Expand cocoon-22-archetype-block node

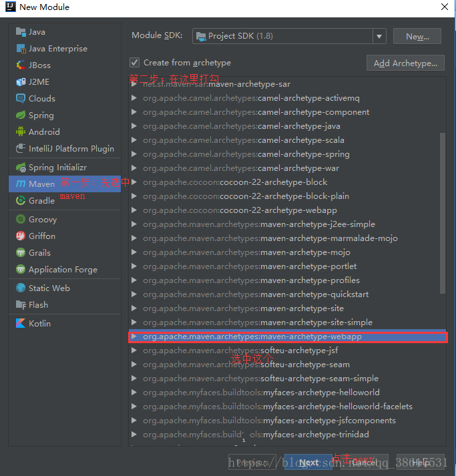(134, 182)
